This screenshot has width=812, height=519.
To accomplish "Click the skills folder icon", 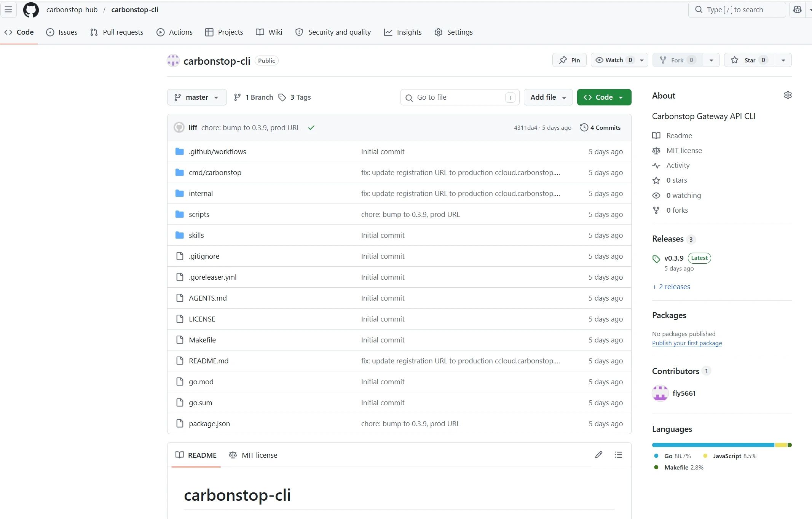I will pyautogui.click(x=180, y=235).
